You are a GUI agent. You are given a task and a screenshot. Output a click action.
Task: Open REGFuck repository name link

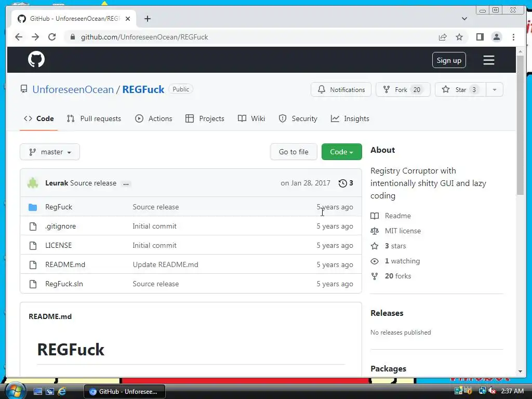tap(143, 89)
